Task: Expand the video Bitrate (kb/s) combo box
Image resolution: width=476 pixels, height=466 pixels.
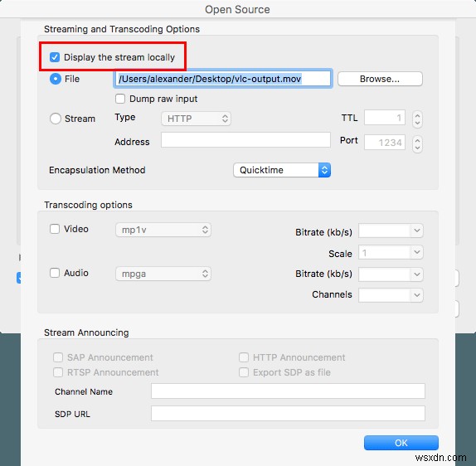Action: 417,231
